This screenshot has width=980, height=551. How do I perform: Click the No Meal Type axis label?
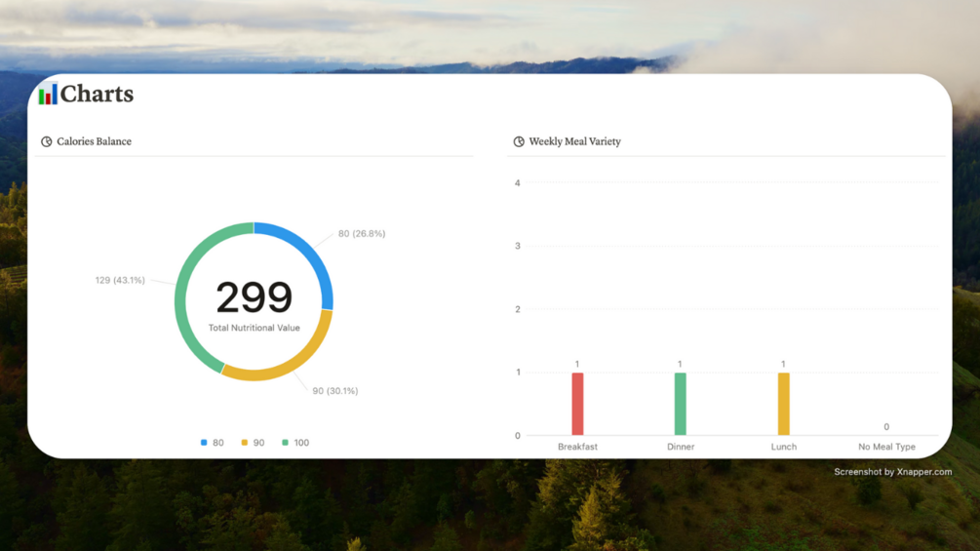[886, 447]
